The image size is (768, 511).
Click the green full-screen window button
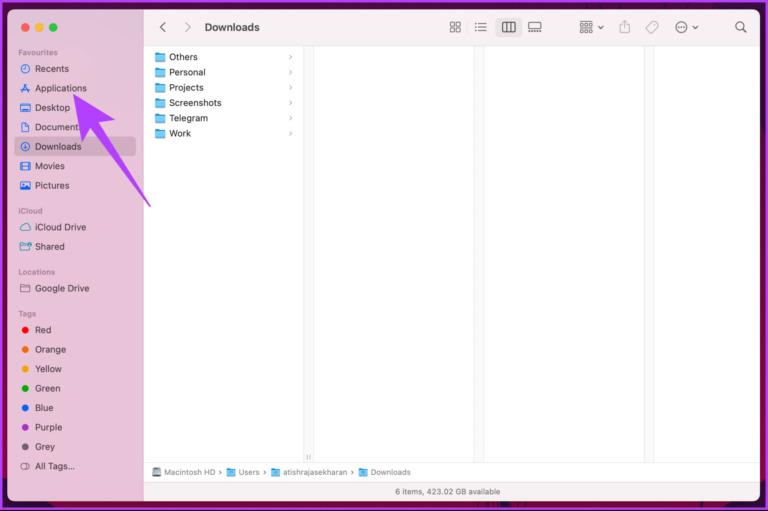[53, 27]
